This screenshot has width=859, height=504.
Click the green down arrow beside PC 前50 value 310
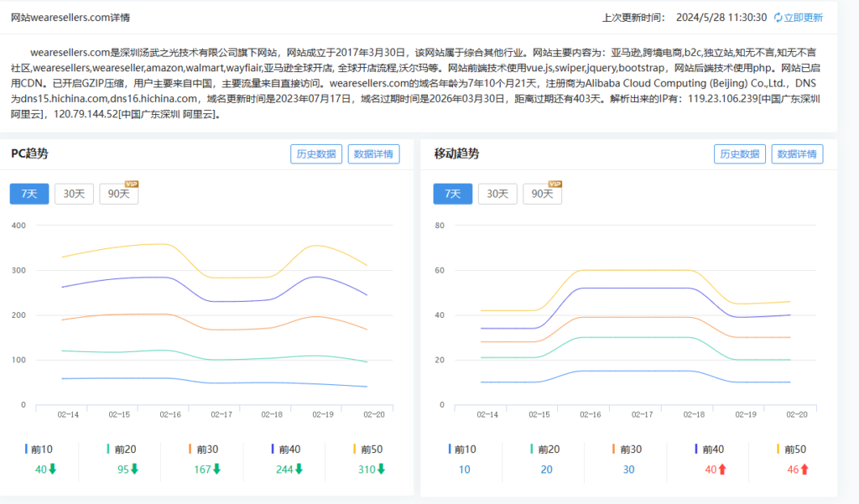pos(381,470)
